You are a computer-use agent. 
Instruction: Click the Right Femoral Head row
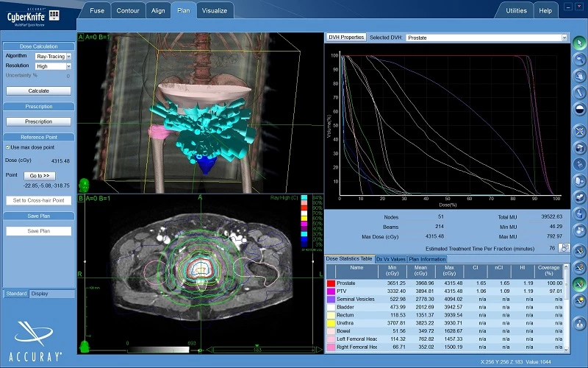[x=445, y=347]
